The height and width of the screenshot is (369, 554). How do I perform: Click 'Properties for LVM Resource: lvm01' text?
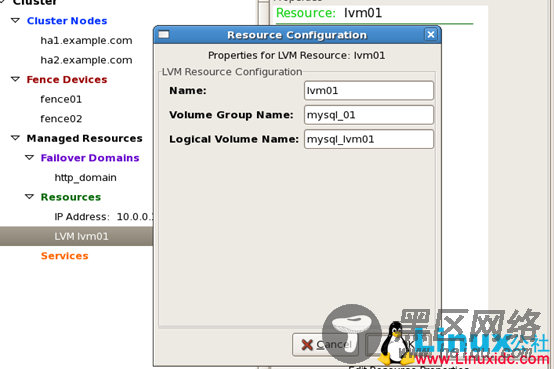296,55
